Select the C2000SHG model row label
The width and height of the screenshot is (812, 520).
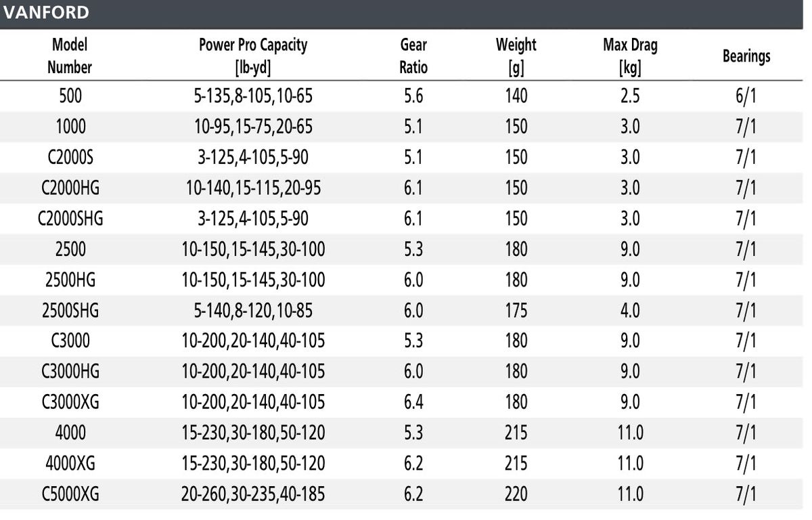coord(70,219)
